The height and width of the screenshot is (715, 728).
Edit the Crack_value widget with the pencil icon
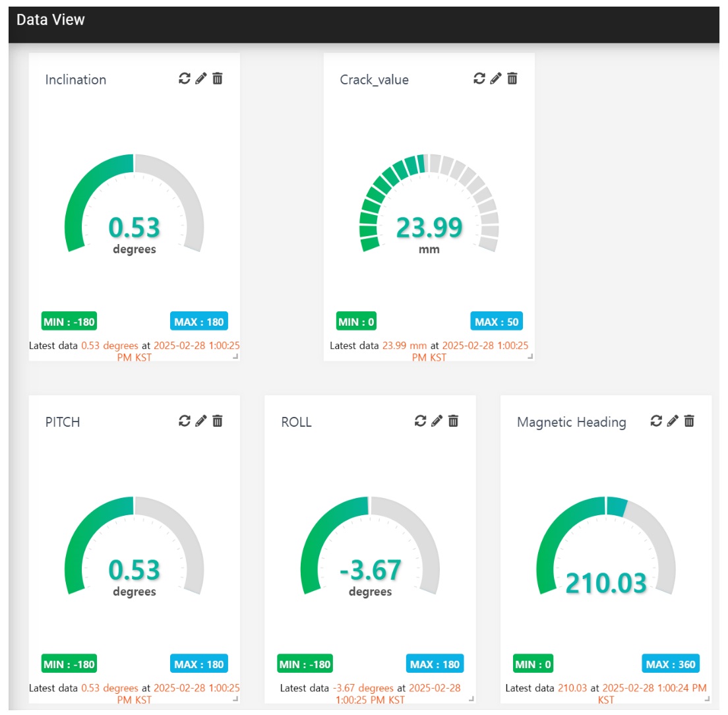(x=496, y=78)
